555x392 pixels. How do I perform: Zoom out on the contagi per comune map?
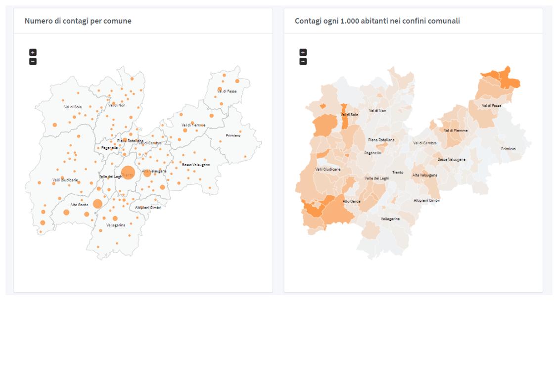pyautogui.click(x=33, y=61)
